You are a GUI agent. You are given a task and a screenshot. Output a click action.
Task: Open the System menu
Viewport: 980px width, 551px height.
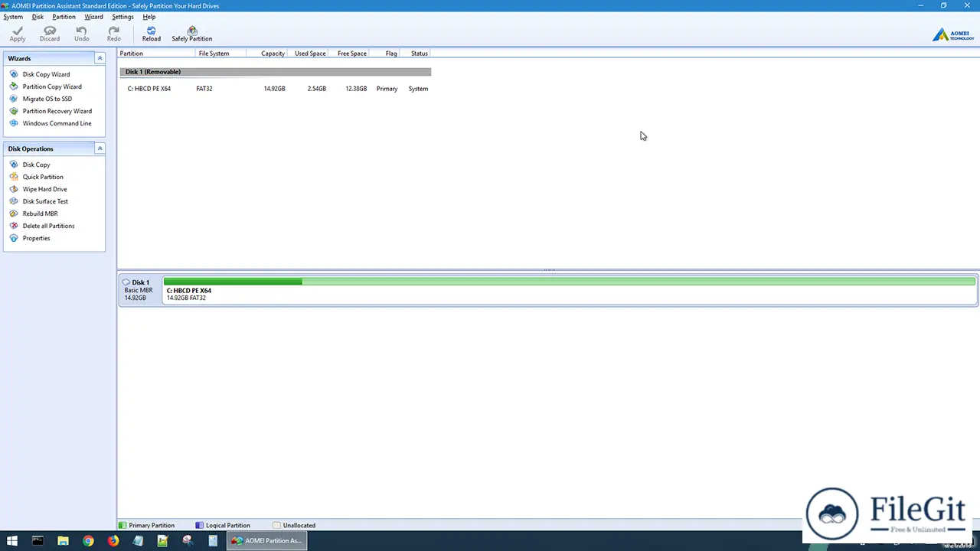[x=13, y=17]
